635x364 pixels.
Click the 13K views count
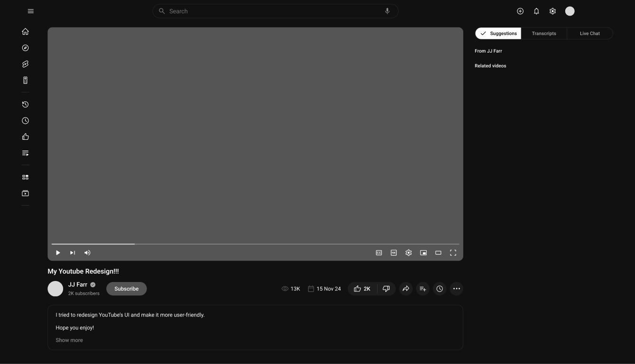pos(291,289)
